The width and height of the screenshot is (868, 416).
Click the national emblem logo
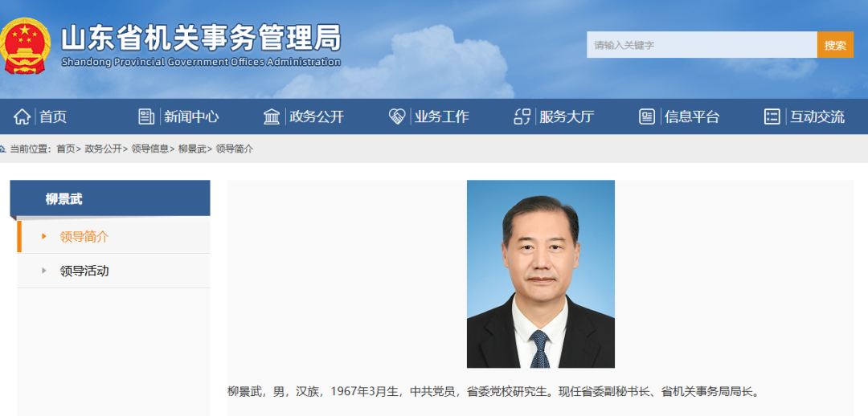tap(25, 46)
